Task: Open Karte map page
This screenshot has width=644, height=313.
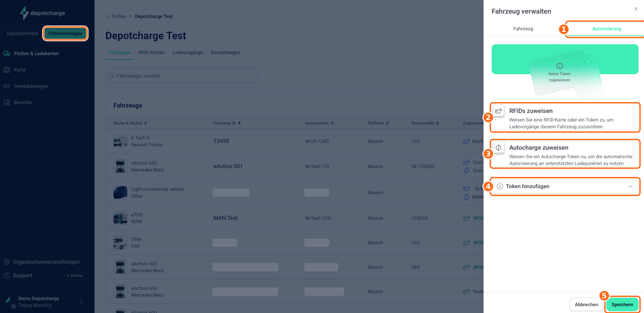Action: (x=20, y=70)
